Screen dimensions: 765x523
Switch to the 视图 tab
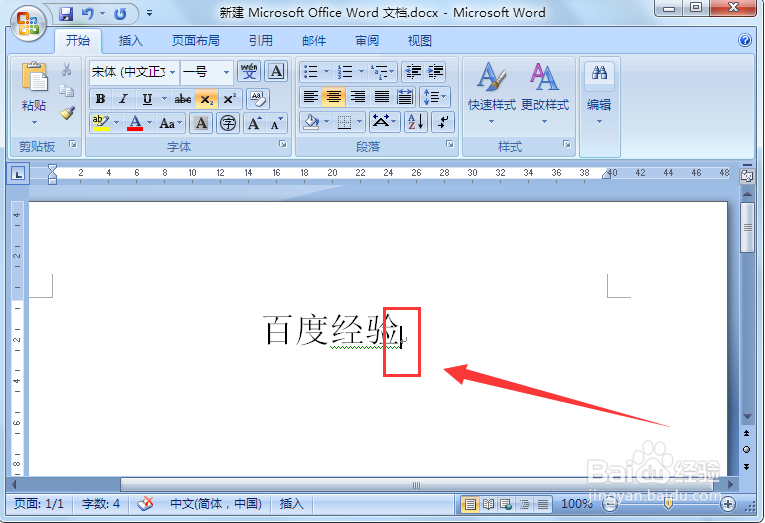[420, 40]
